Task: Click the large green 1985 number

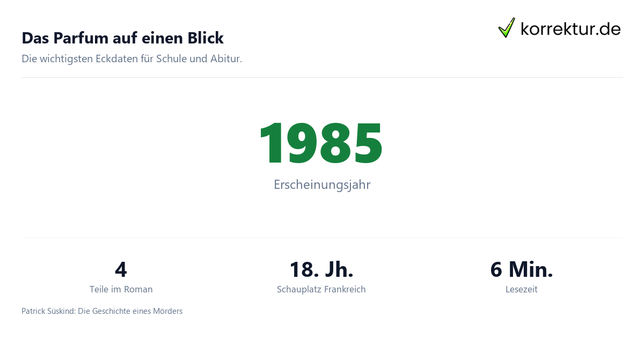Action: (x=321, y=143)
